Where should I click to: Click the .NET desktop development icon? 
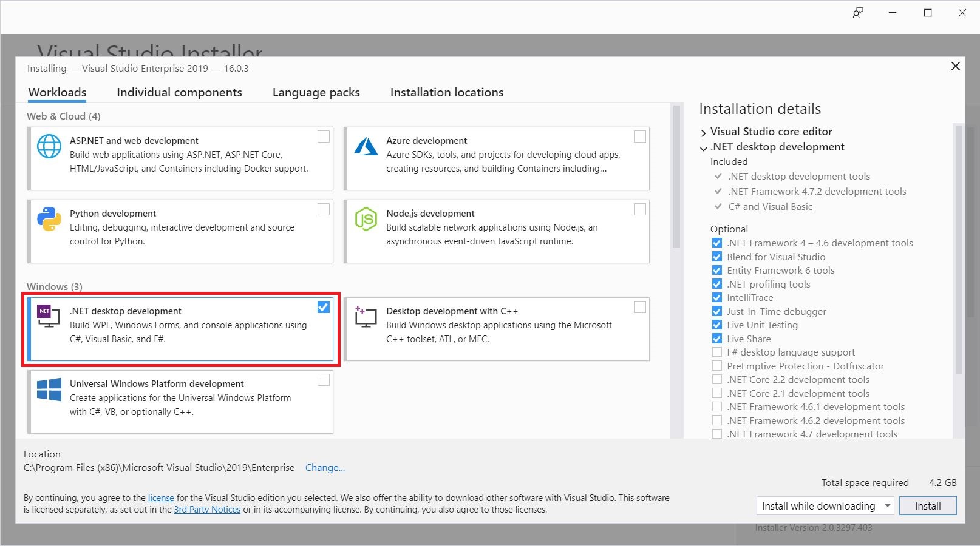tap(49, 316)
